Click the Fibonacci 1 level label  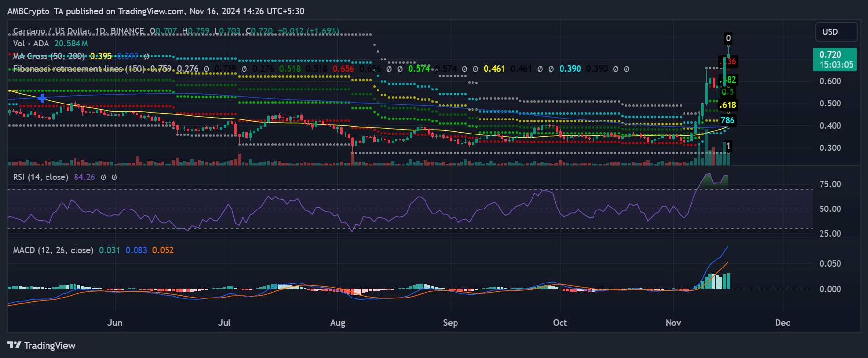[x=728, y=146]
